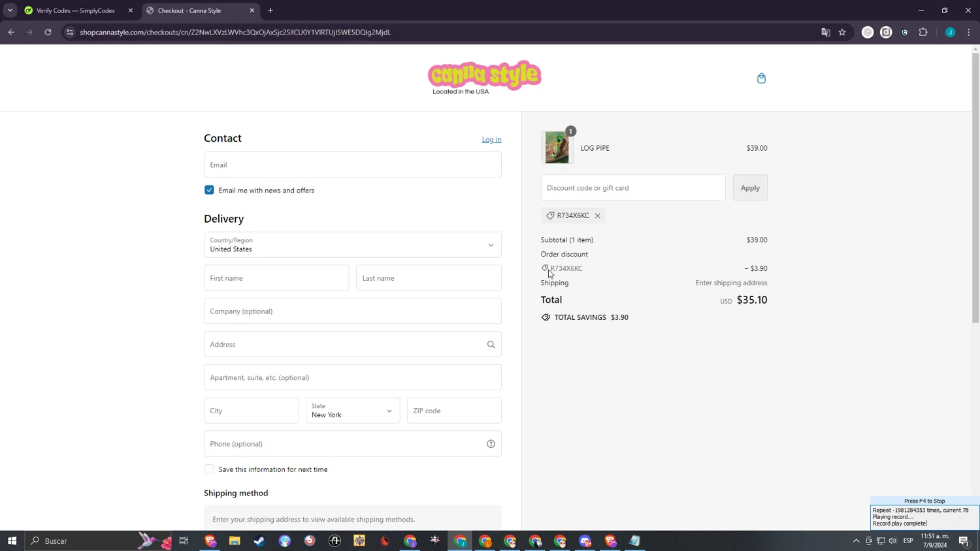980x551 pixels.
Task: Go back using the browser back arrow
Action: pos(11,32)
